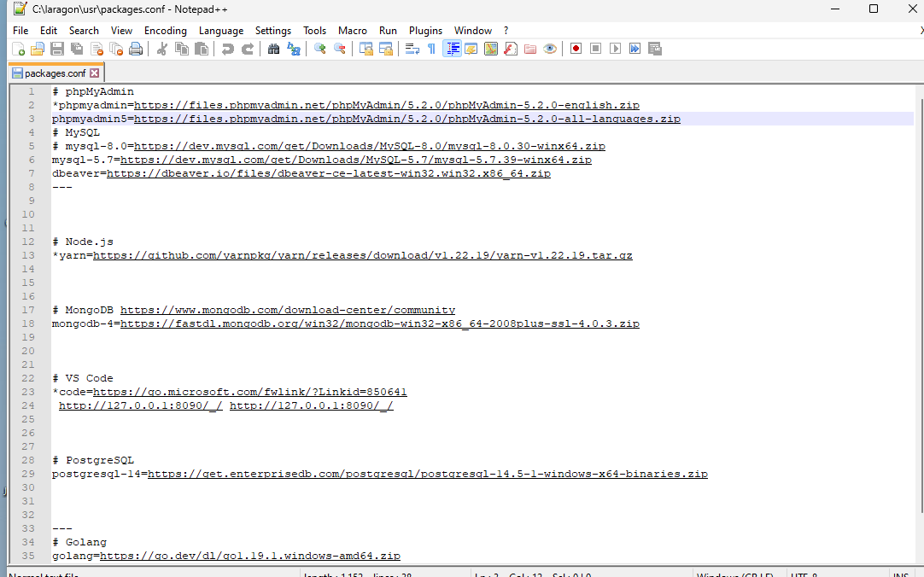924x577 pixels.
Task: Click line number 12 in the margin
Action: pos(27,242)
